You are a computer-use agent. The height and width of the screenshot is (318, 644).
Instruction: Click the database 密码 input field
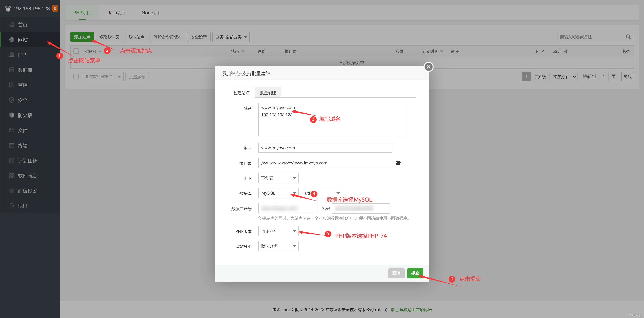[361, 208]
